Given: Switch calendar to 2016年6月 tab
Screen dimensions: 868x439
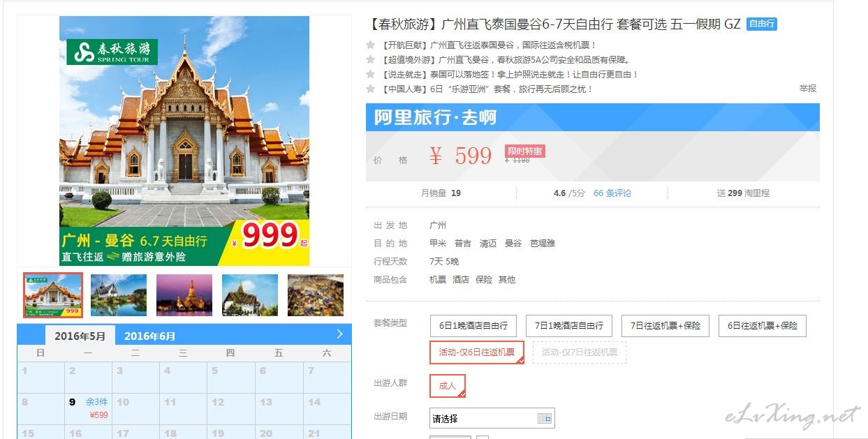Looking at the screenshot, I should 150,336.
